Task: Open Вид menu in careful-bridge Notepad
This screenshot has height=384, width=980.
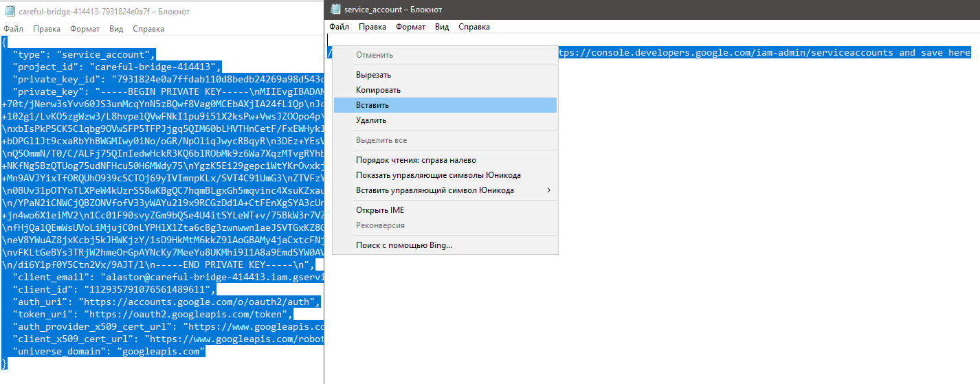Action: click(116, 29)
